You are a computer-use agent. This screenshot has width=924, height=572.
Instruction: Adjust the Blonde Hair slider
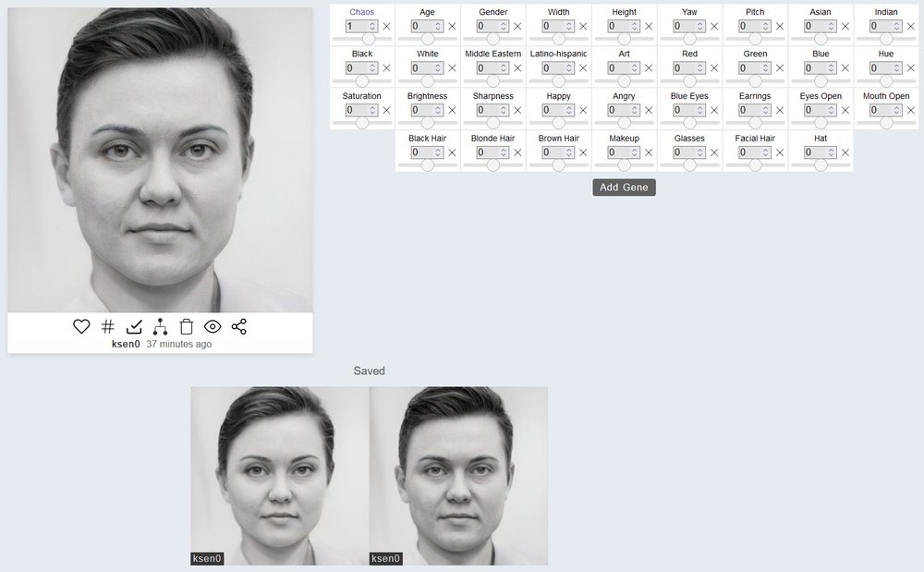492,165
